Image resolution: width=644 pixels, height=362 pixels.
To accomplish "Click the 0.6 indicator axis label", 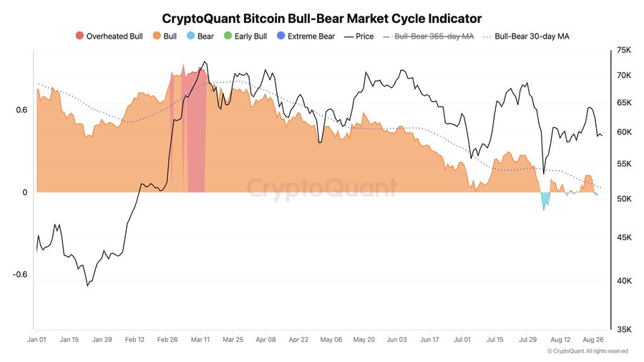I will (21, 110).
